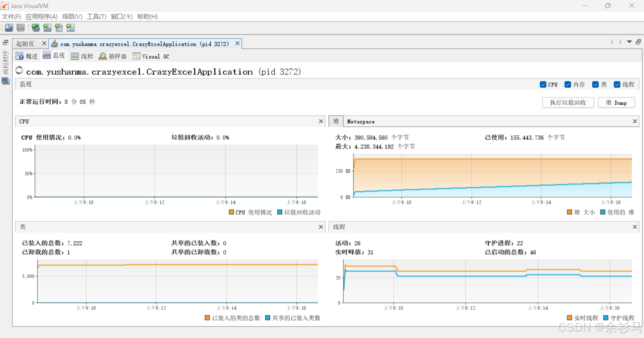This screenshot has width=644, height=338.
Task: Click the Load Snapshot folder icon in toolbar
Action: pyautogui.click(x=9, y=28)
